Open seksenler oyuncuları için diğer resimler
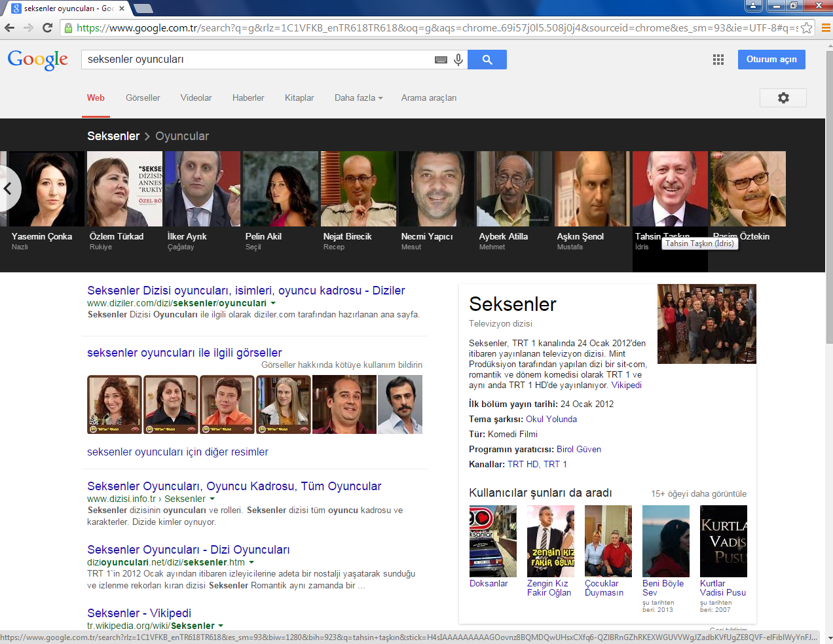Viewport: 833px width, 644px height. [177, 452]
